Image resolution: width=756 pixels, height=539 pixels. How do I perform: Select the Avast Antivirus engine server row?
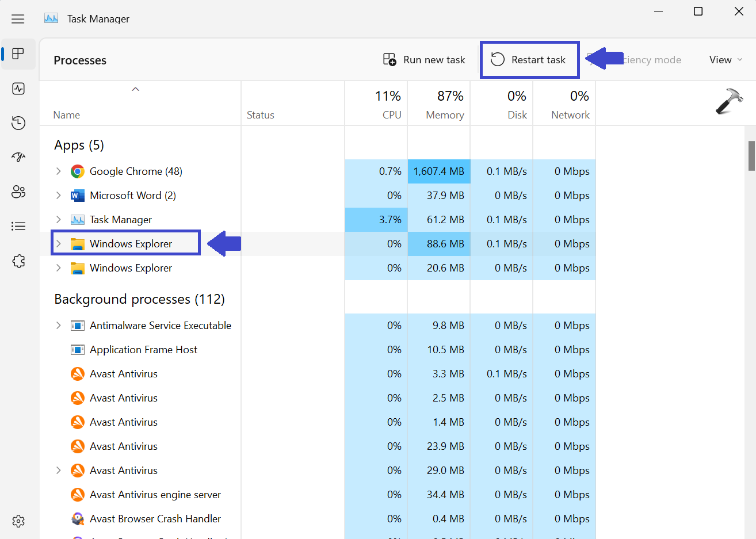[155, 495]
